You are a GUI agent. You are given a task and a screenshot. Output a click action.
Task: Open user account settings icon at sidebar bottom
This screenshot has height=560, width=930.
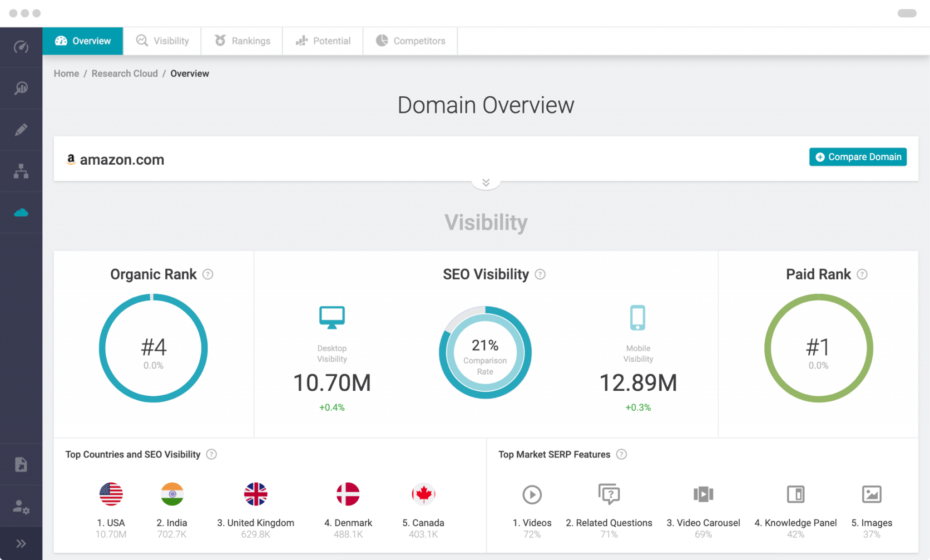point(20,507)
